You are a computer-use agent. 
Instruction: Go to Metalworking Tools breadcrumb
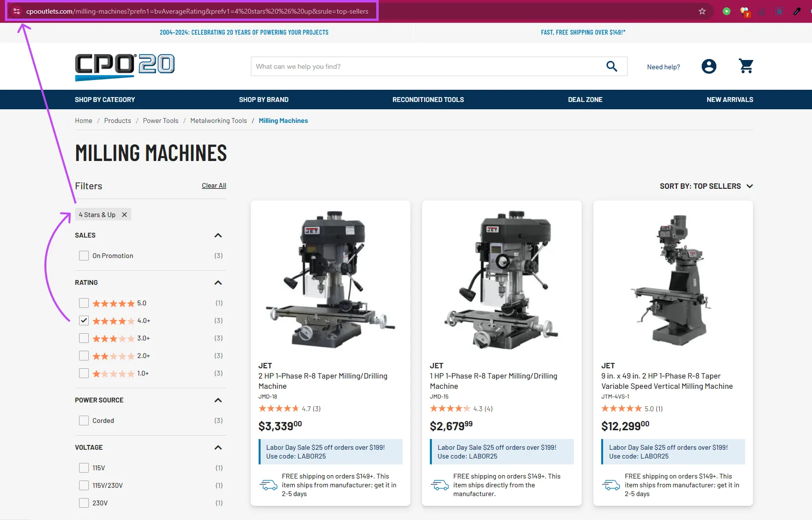[218, 120]
